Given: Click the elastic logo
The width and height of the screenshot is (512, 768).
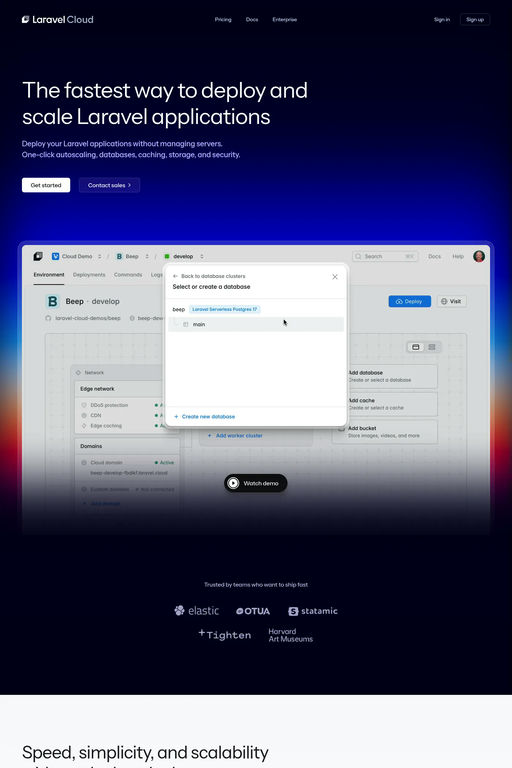Looking at the screenshot, I should (x=196, y=610).
